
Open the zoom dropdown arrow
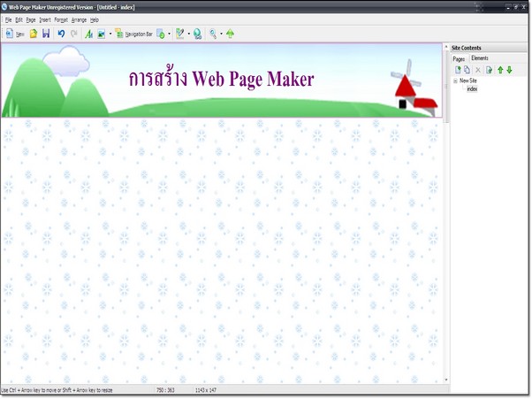pos(221,34)
